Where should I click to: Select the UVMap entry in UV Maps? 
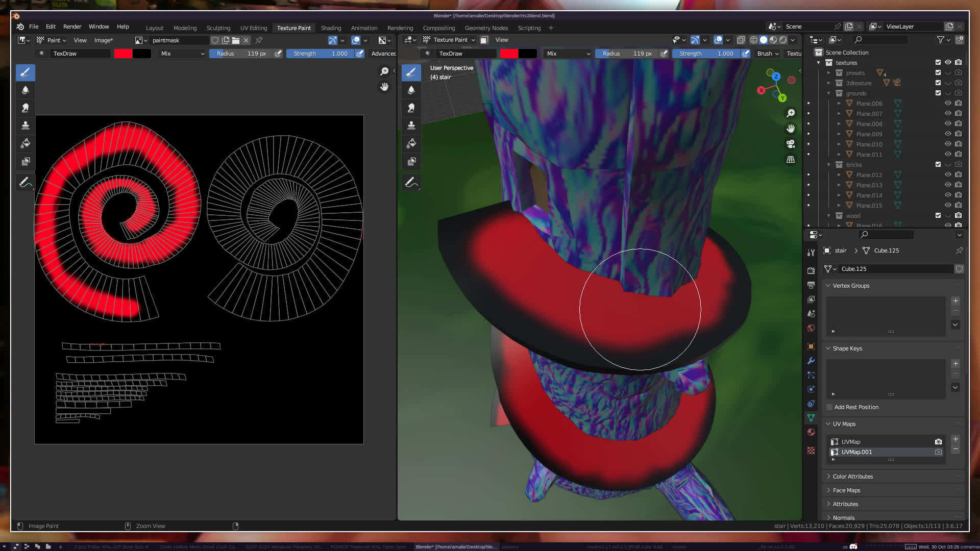pyautogui.click(x=851, y=442)
